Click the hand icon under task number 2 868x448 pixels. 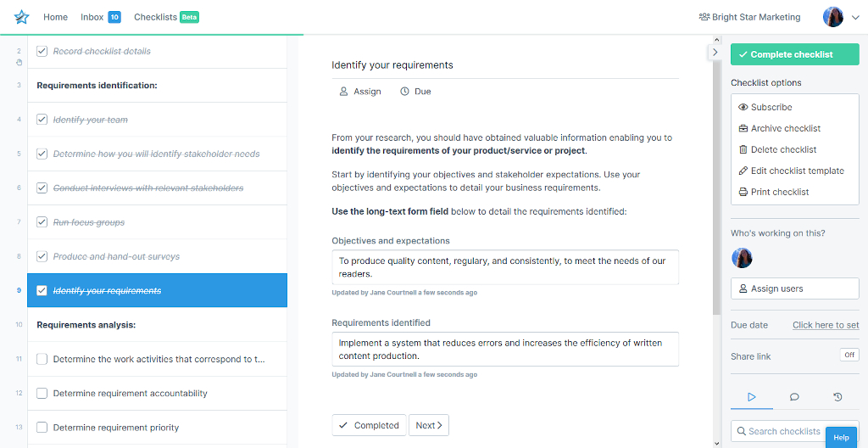(x=19, y=62)
